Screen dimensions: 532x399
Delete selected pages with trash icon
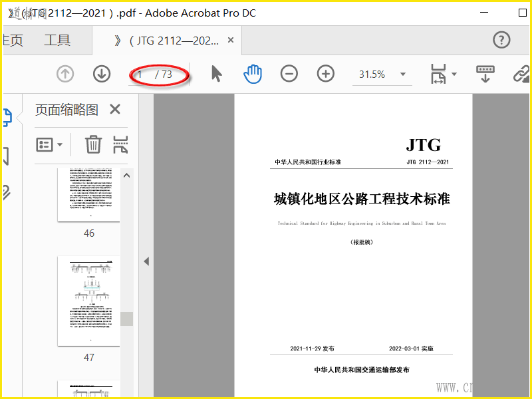tap(93, 144)
